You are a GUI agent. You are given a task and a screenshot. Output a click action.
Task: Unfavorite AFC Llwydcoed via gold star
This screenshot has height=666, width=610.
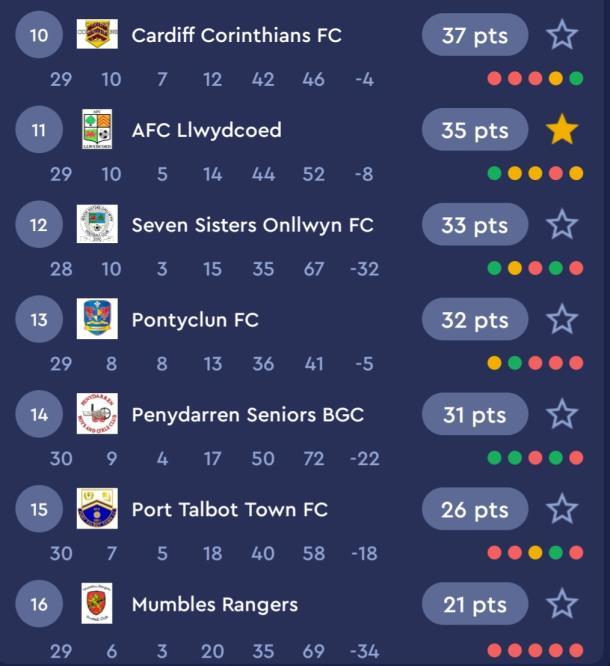(x=562, y=129)
